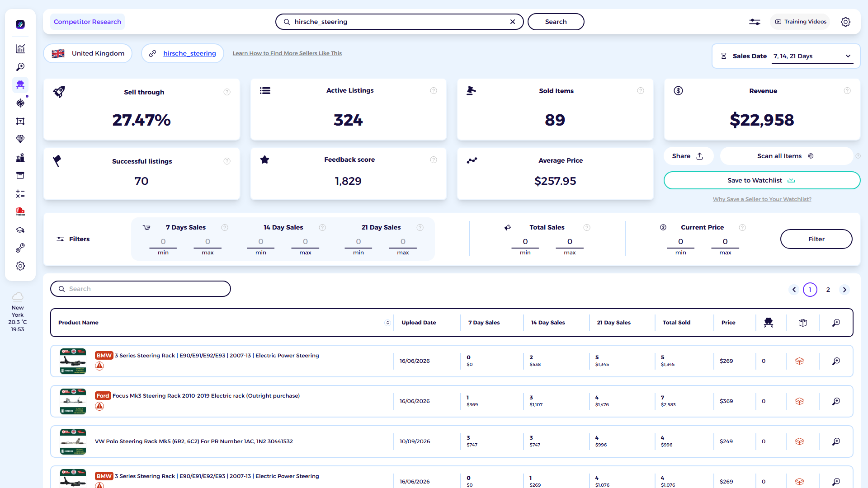This screenshot has height=488, width=868.
Task: Open the Training Videos button
Action: pyautogui.click(x=800, y=22)
